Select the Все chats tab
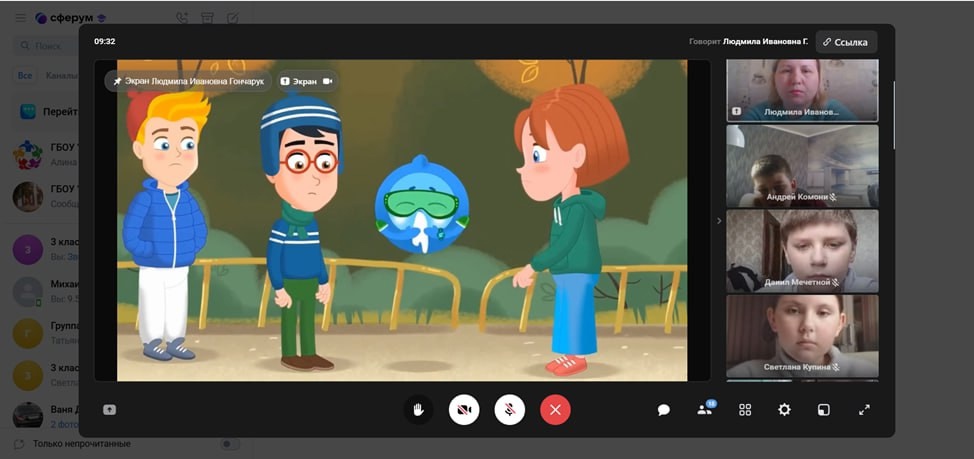This screenshot has width=974, height=459. click(25, 76)
